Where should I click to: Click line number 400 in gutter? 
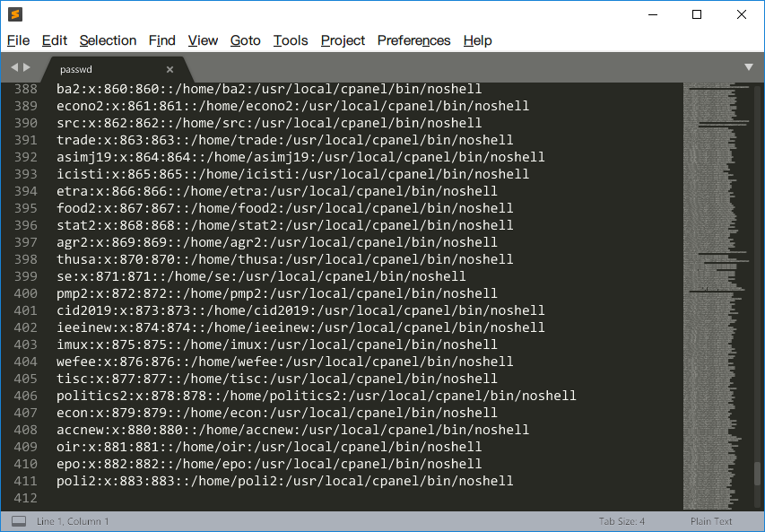pyautogui.click(x=25, y=293)
